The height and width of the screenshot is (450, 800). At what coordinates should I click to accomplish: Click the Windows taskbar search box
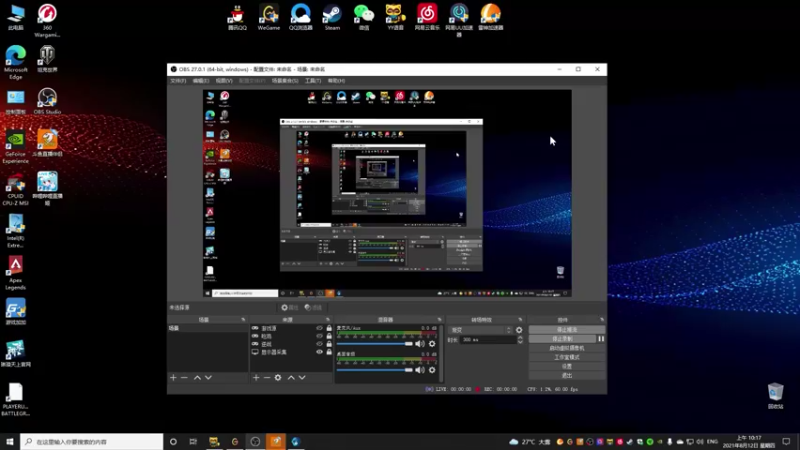(92, 442)
